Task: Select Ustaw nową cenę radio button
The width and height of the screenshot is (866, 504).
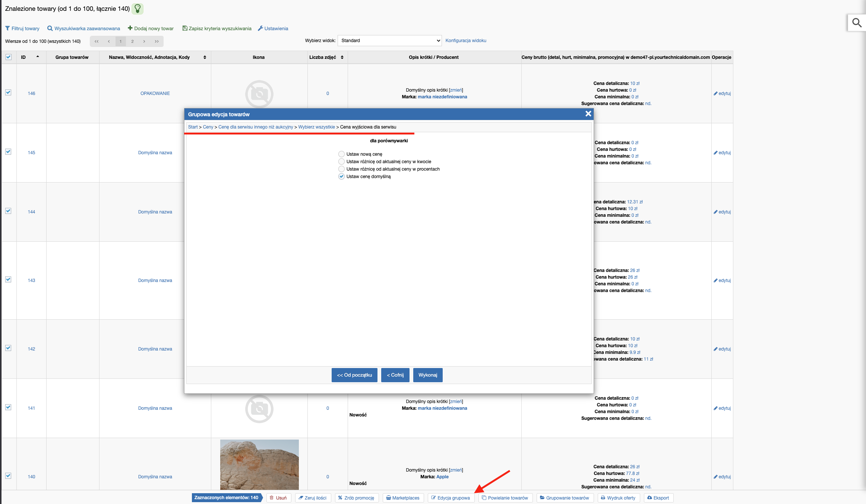Action: (341, 154)
